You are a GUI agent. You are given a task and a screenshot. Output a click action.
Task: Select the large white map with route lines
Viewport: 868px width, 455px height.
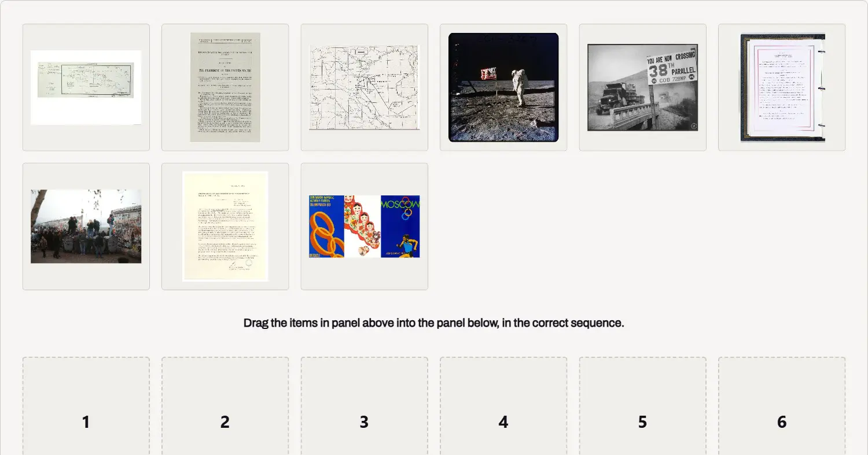click(365, 87)
